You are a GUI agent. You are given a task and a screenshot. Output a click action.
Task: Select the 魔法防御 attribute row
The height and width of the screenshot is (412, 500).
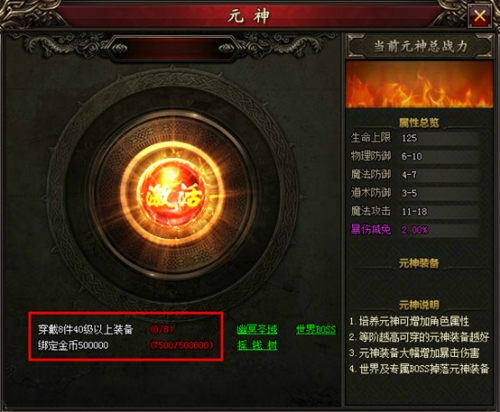(415, 174)
